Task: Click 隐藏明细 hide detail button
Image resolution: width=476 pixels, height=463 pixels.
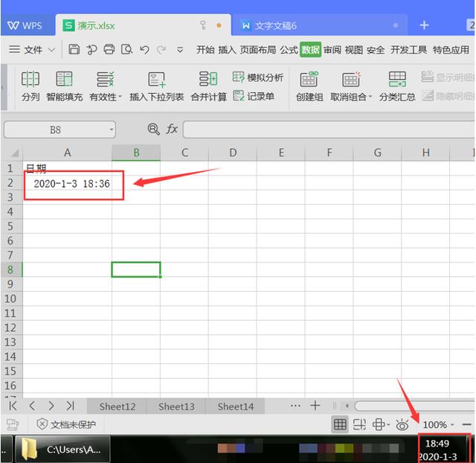Action: [448, 96]
